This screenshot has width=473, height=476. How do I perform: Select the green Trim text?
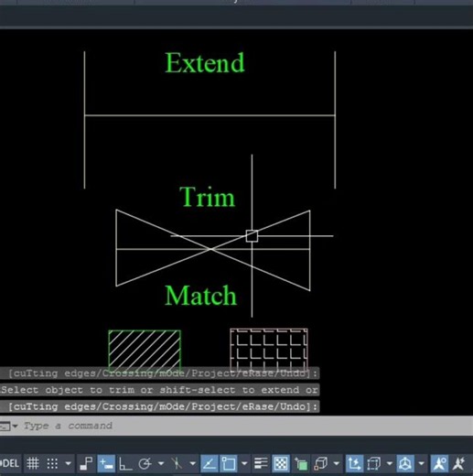(208, 197)
